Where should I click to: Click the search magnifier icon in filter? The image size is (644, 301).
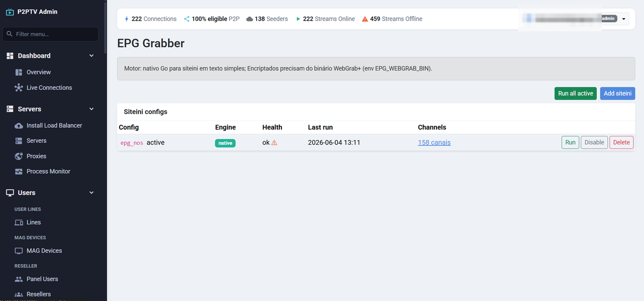coord(10,34)
